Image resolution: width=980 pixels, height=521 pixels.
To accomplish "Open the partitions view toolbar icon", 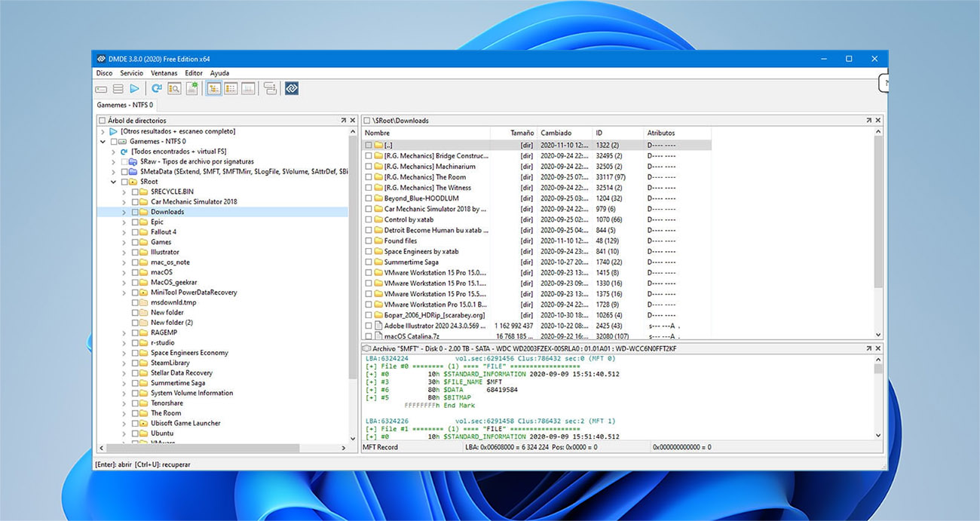I will pyautogui.click(x=119, y=88).
